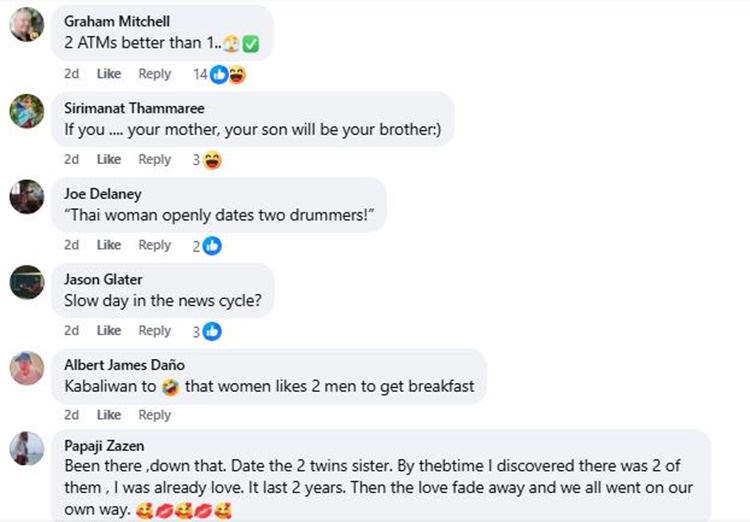
Task: Open Graham Mitchell's profile picture
Action: [27, 25]
